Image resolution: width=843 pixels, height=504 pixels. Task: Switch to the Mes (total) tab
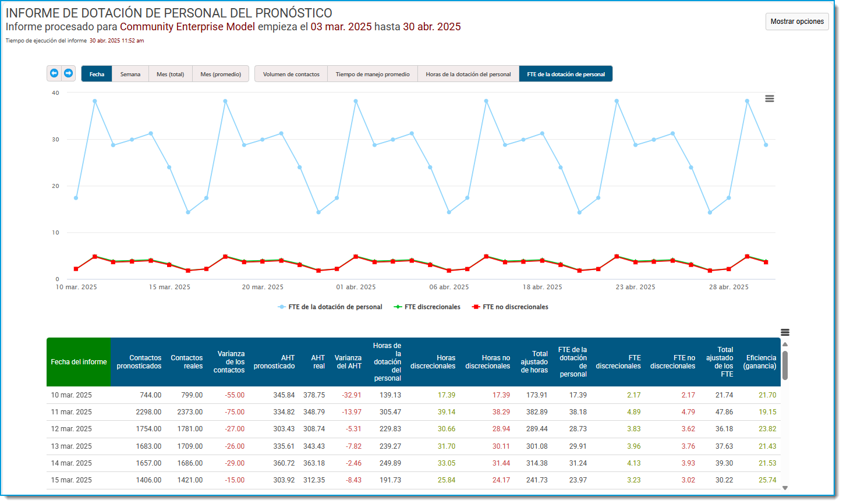tap(171, 74)
